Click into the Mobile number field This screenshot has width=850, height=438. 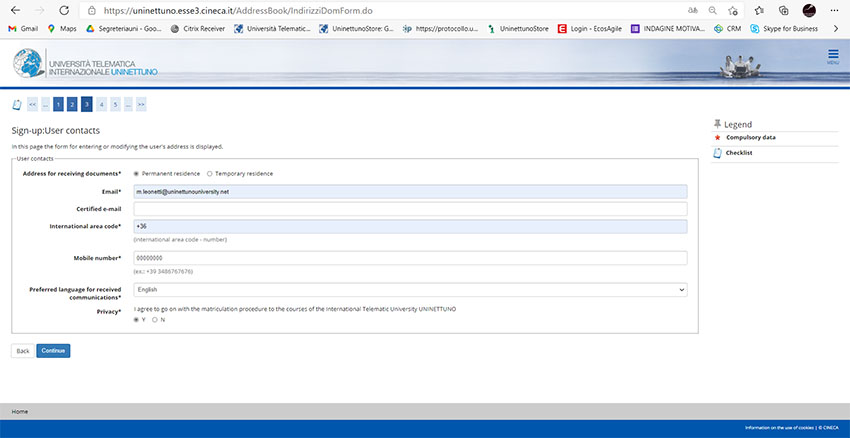[x=410, y=258]
